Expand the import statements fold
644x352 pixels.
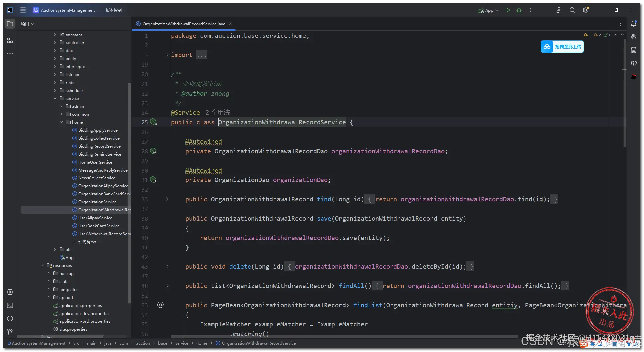[x=167, y=55]
